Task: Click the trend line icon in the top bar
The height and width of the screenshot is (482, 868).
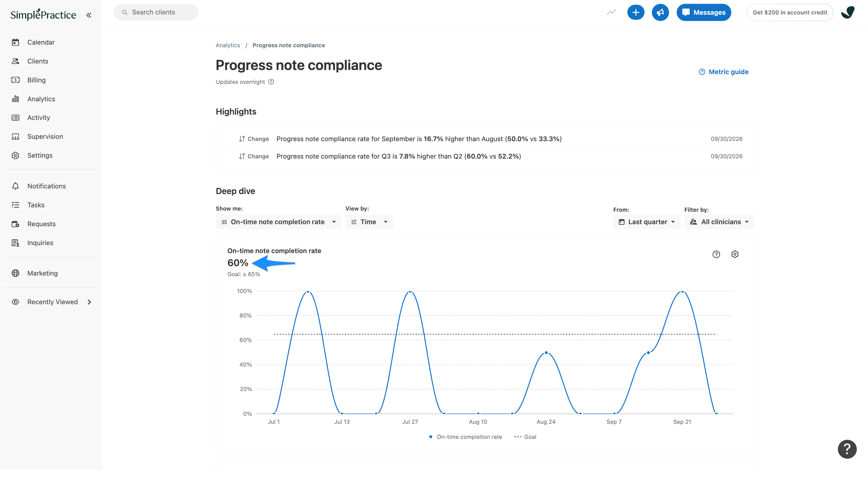Action: [x=611, y=12]
